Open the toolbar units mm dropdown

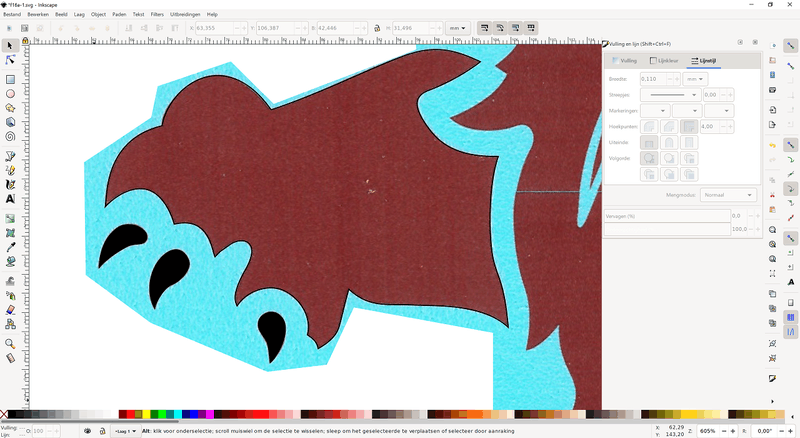457,28
